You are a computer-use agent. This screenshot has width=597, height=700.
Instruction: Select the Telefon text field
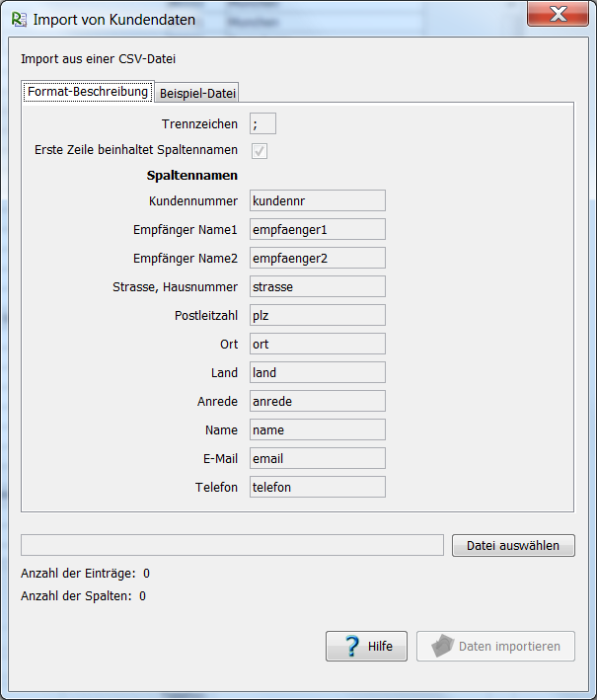pyautogui.click(x=317, y=487)
